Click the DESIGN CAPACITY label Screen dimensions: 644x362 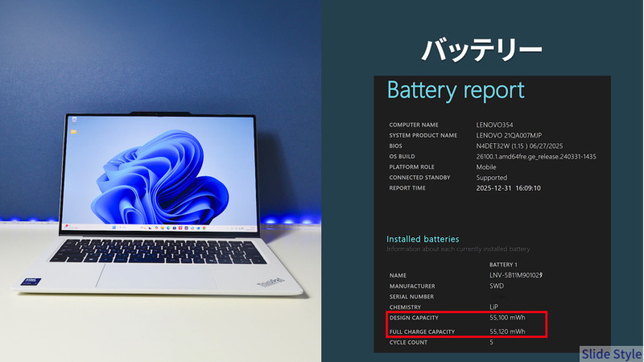pos(414,318)
